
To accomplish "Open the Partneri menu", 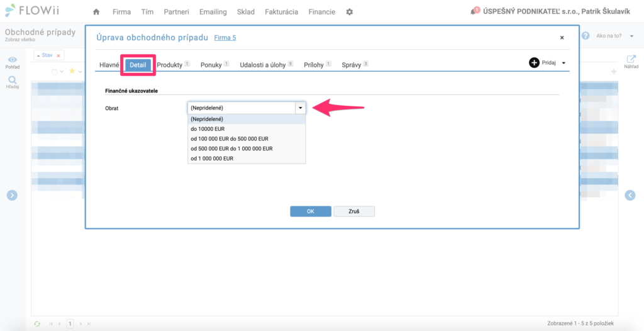I will (x=176, y=12).
